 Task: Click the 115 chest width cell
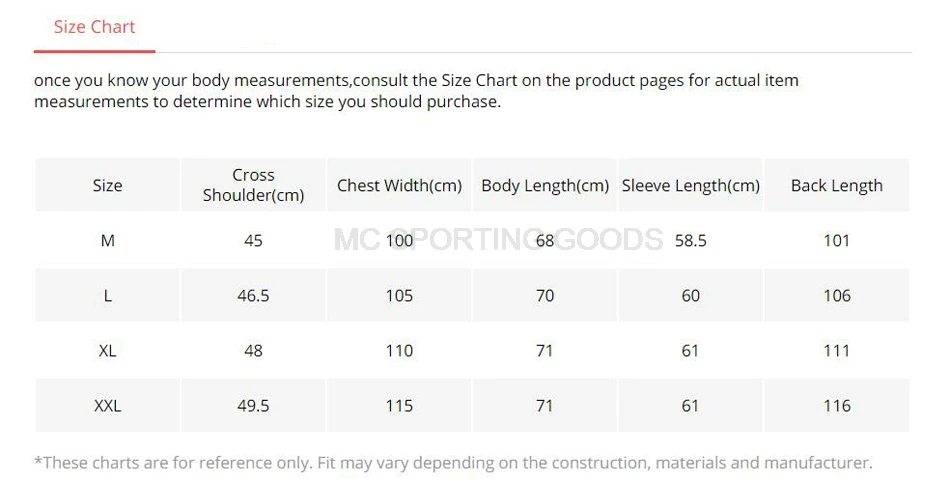pyautogui.click(x=399, y=406)
